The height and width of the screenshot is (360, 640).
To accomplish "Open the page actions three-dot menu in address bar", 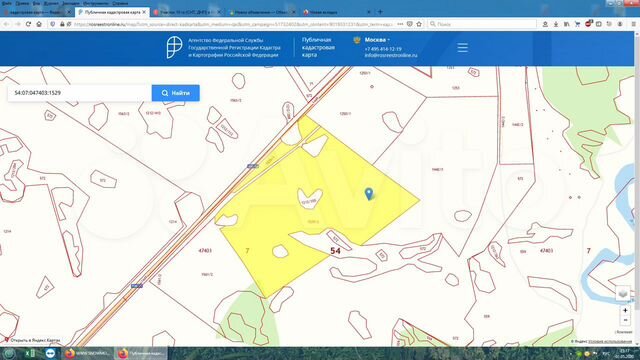I will pos(400,24).
